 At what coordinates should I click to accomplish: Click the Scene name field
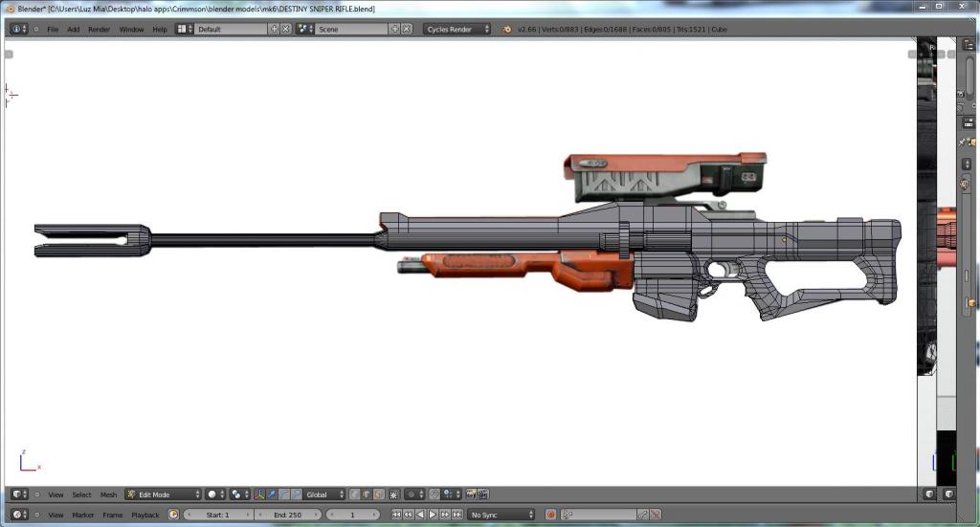coord(352,29)
